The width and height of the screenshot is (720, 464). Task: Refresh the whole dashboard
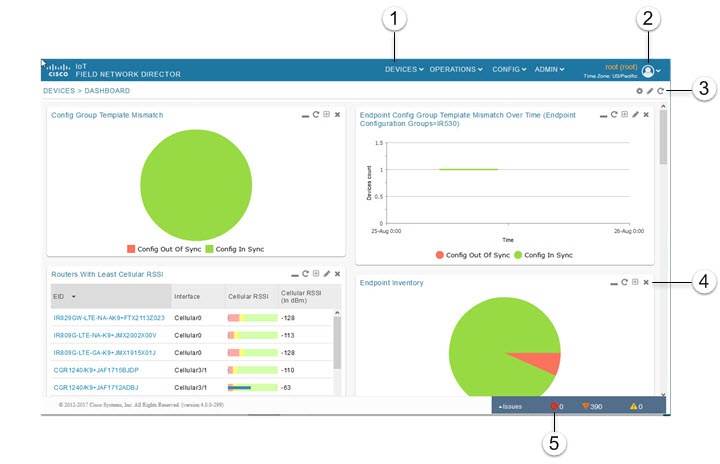[x=660, y=91]
